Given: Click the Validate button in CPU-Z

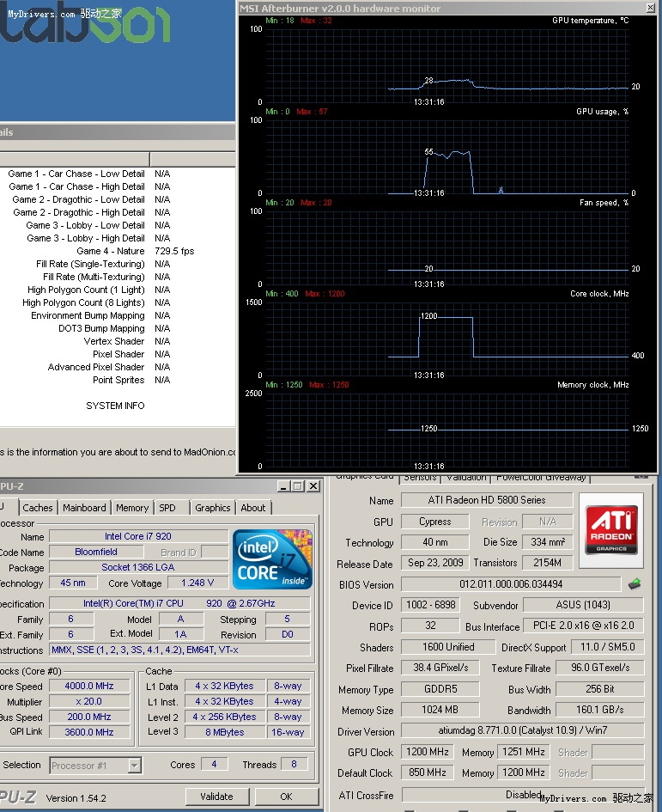Looking at the screenshot, I should [x=217, y=797].
